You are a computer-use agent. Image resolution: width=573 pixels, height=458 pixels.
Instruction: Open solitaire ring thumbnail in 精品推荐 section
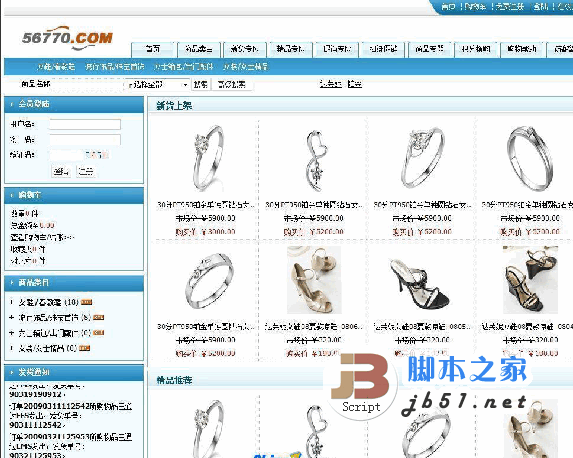click(207, 428)
